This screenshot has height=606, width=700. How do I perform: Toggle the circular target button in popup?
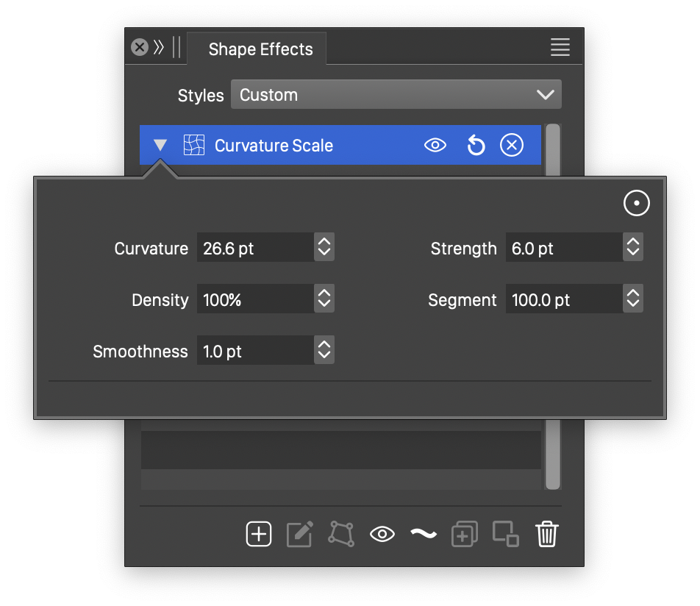(x=637, y=203)
